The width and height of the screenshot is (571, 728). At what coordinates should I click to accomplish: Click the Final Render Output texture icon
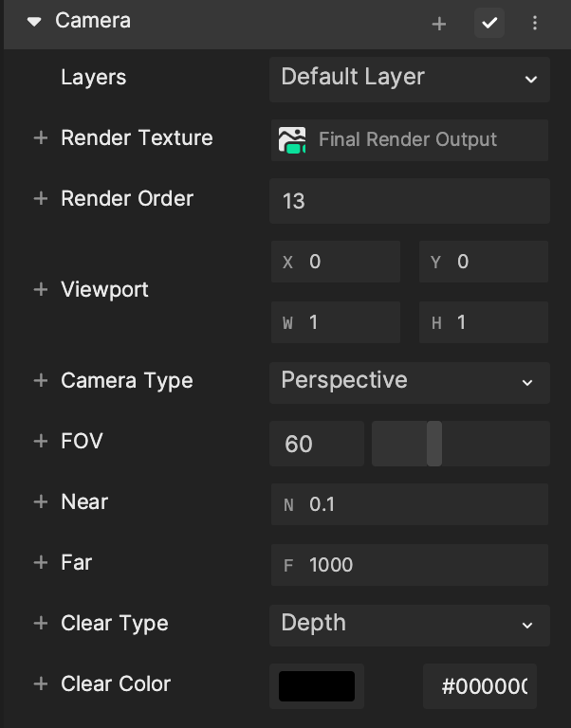click(x=292, y=139)
